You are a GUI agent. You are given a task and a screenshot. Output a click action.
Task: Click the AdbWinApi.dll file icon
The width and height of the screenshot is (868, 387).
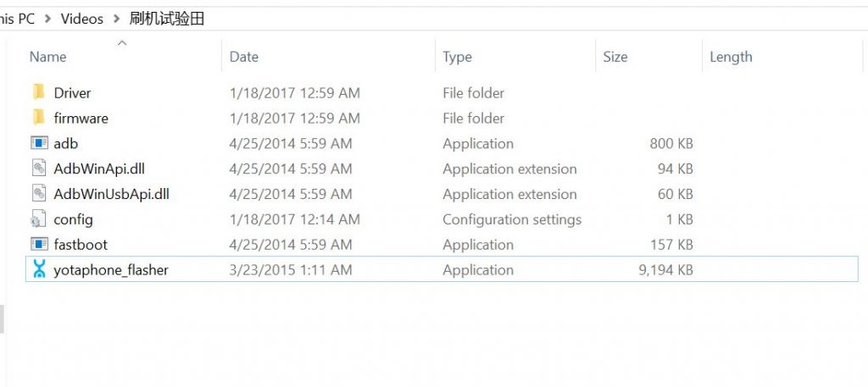pos(39,168)
